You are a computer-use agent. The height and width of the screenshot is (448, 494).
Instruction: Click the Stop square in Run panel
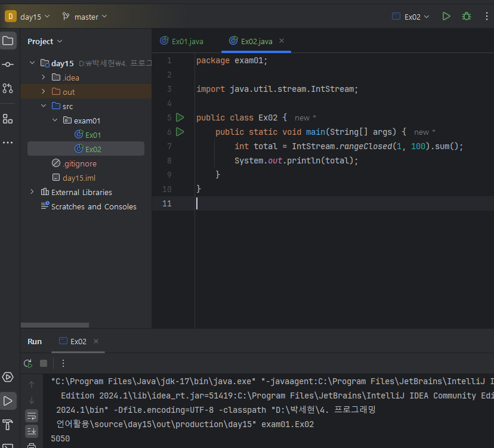pos(44,363)
